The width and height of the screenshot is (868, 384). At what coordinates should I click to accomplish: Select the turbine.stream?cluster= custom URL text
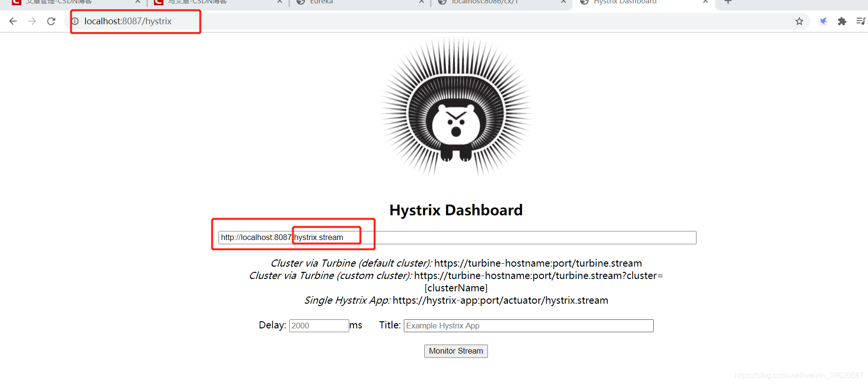coord(538,276)
